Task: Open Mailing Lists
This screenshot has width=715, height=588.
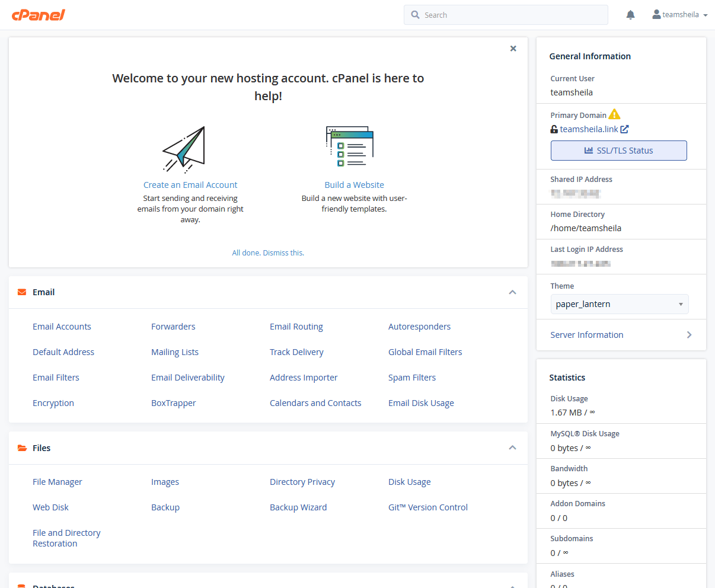Action: pos(175,352)
